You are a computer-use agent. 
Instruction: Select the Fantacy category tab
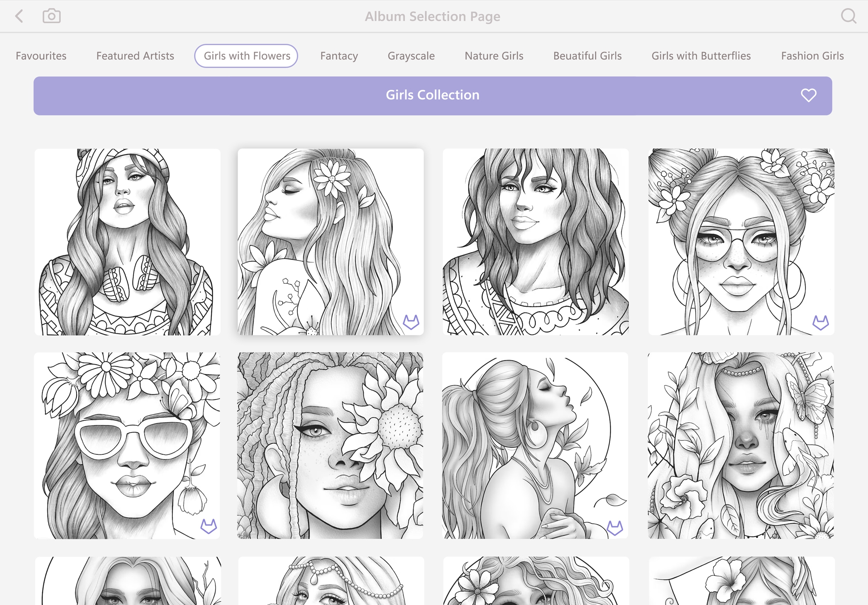pyautogui.click(x=339, y=56)
